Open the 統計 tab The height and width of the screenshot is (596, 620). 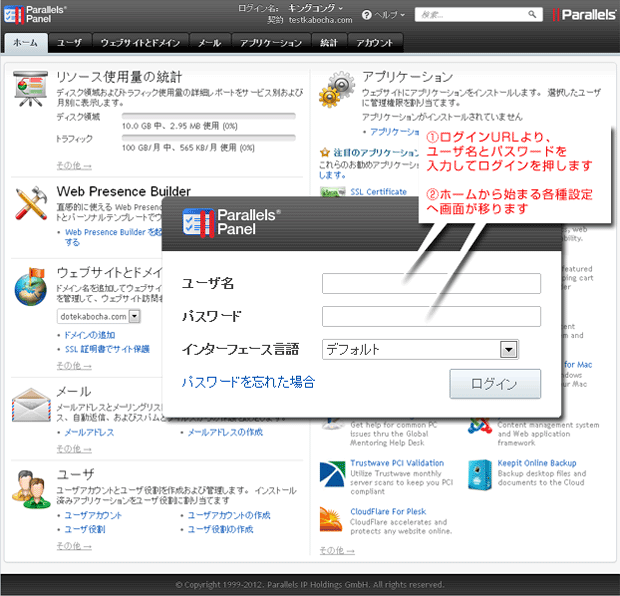tap(329, 43)
